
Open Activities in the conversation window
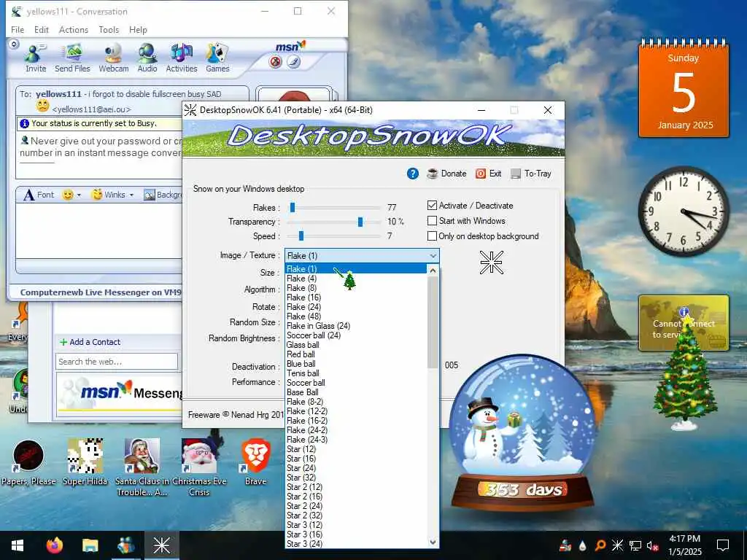(x=182, y=58)
